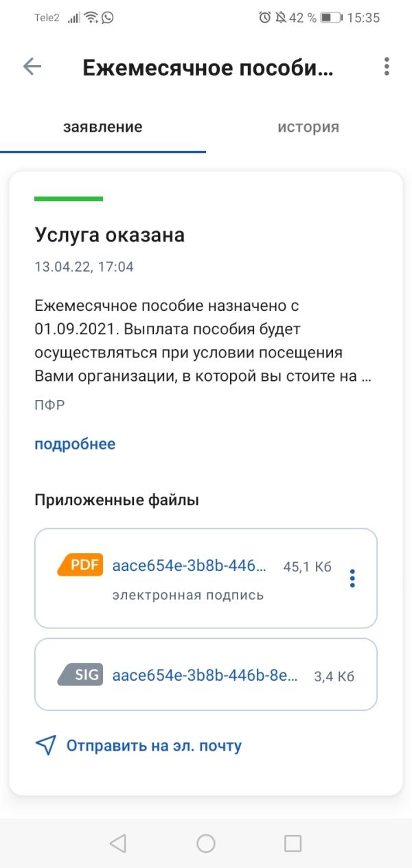This screenshot has width=412, height=868.
Task: Tap the three-dot menu in the header
Action: coord(387,66)
